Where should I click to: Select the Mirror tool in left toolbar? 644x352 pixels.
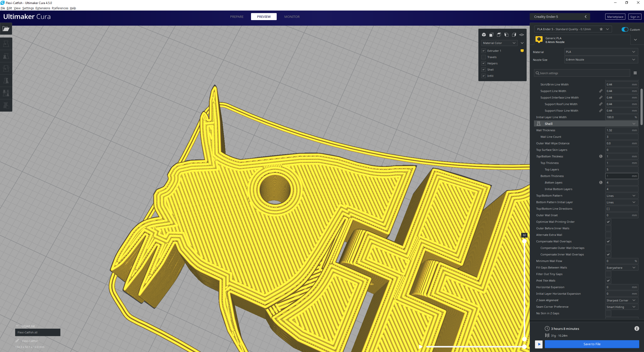[x=6, y=81]
